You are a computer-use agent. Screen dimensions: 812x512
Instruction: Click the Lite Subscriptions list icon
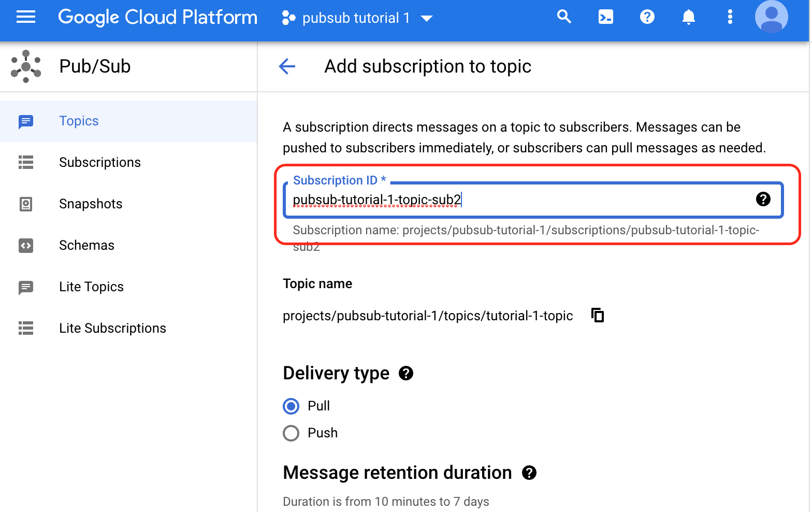pyautogui.click(x=26, y=328)
